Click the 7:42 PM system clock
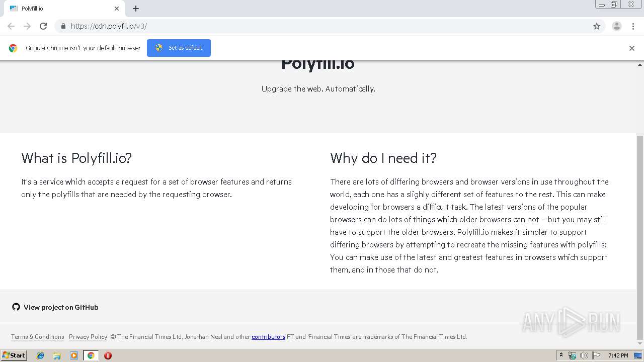 coord(618,355)
